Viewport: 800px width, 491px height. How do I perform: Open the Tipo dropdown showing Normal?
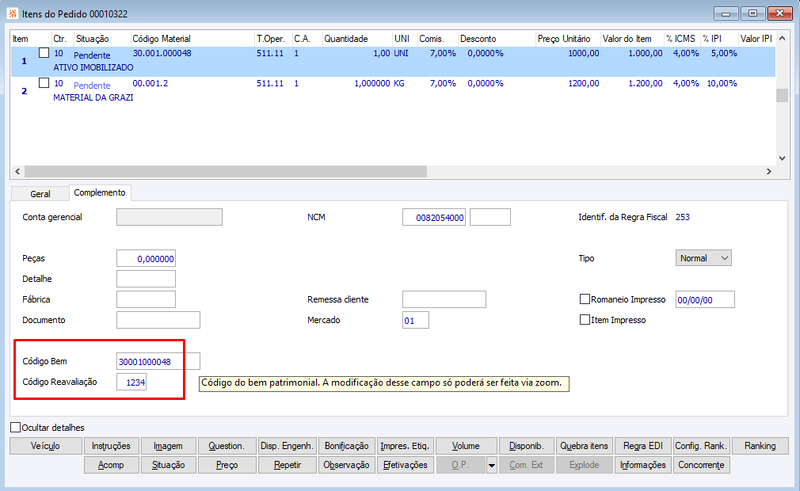pos(703,258)
